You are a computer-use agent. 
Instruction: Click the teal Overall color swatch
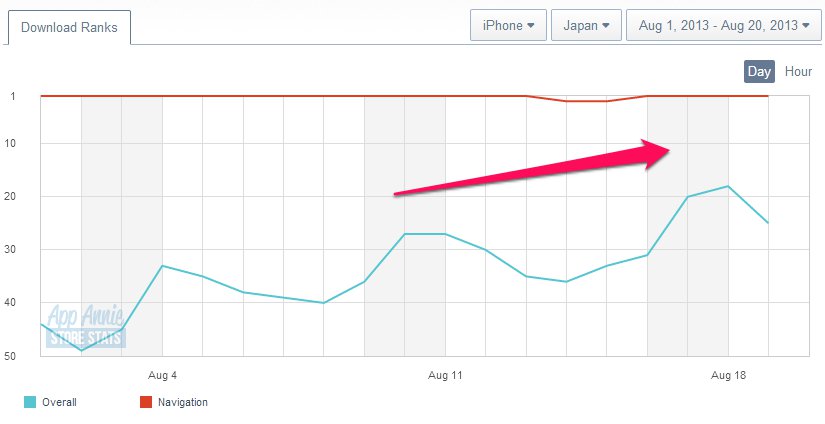click(x=30, y=402)
